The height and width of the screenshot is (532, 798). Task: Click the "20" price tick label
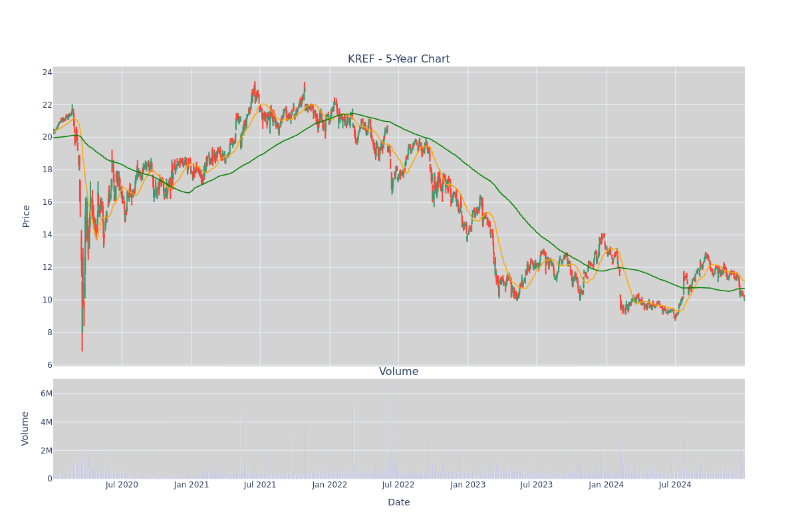47,137
